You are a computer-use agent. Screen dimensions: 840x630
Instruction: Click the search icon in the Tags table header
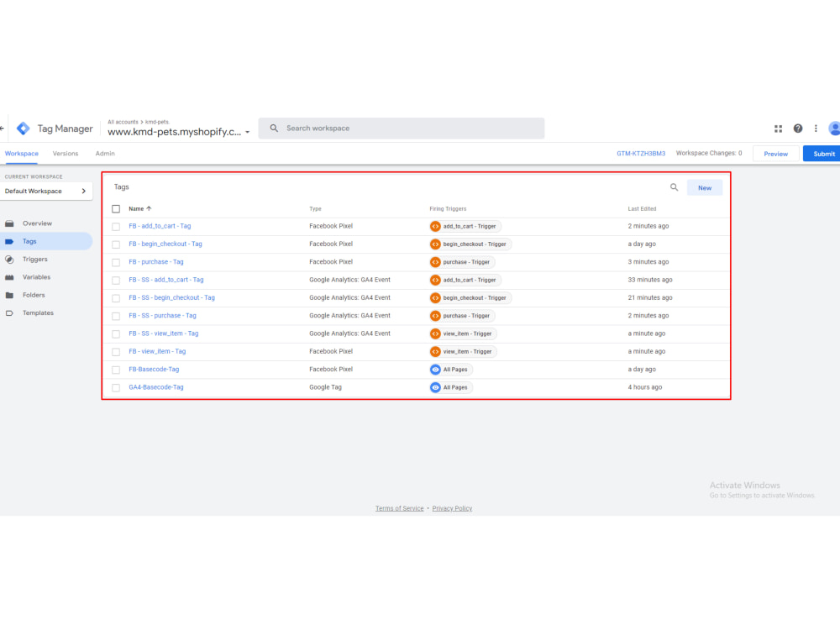pyautogui.click(x=674, y=187)
